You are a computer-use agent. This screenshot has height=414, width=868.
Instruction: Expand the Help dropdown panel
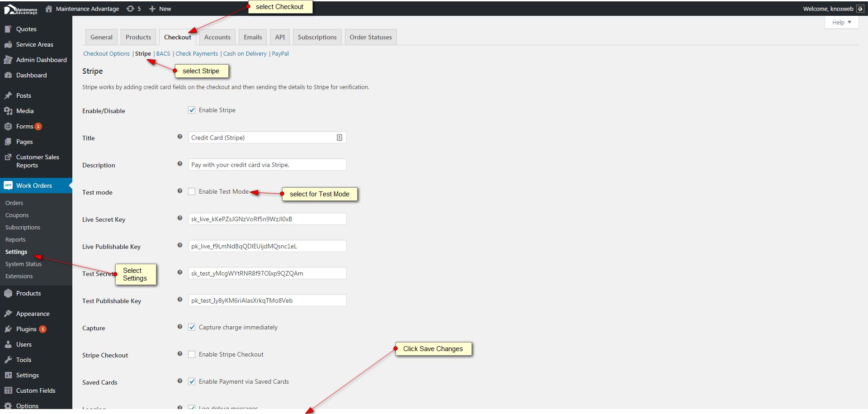click(x=841, y=22)
